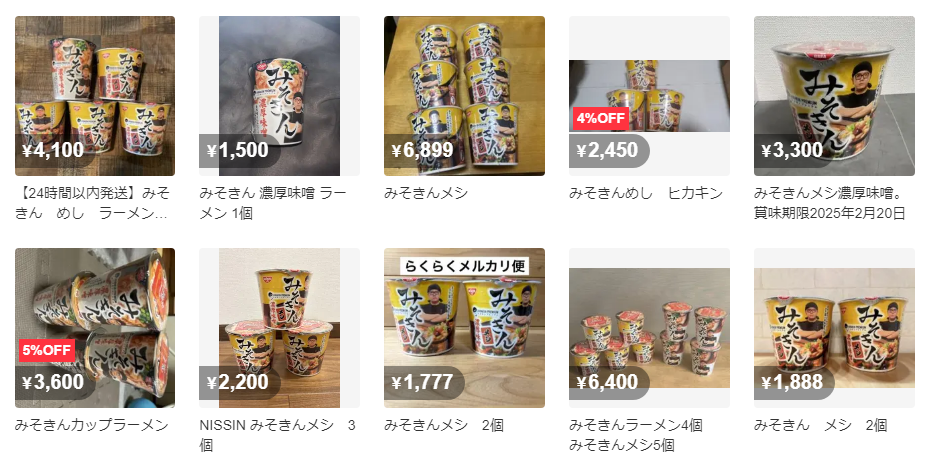Click the ¥3,600 price label
944x464 pixels.
coord(53,383)
